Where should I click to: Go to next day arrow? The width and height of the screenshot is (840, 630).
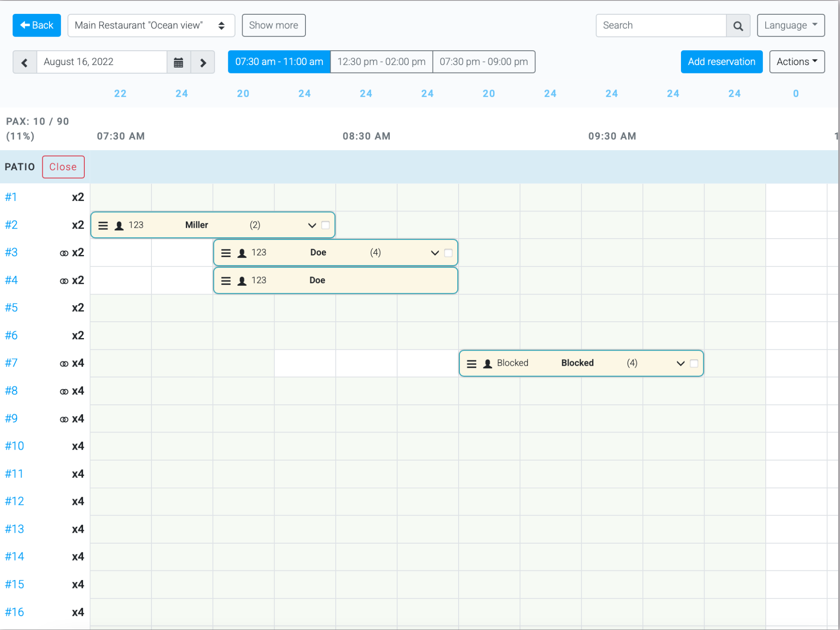[x=203, y=62]
